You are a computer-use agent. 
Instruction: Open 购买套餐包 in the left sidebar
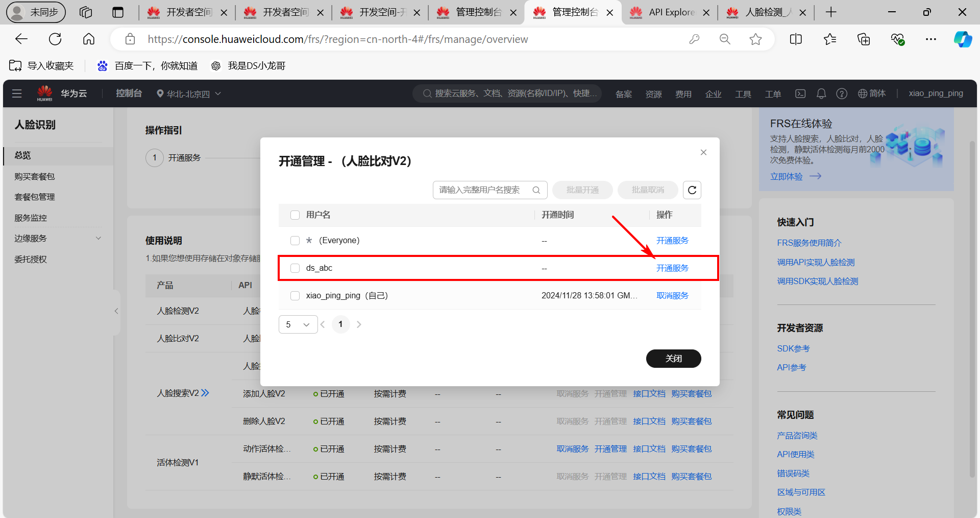point(35,177)
